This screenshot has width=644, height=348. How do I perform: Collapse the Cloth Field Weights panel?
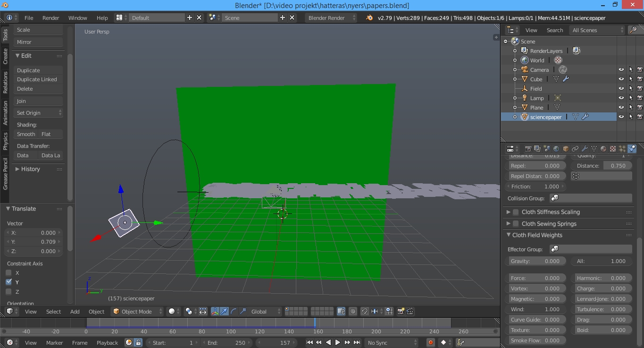[509, 235]
